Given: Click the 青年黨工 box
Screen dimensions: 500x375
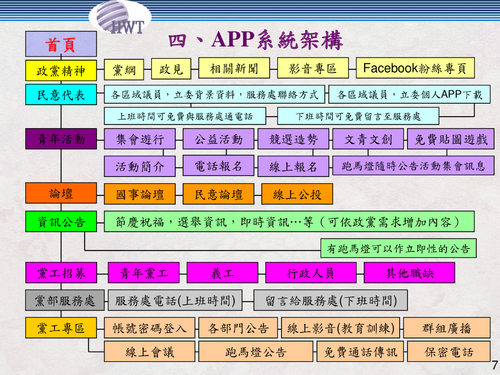Looking at the screenshot, I should click(x=144, y=273).
